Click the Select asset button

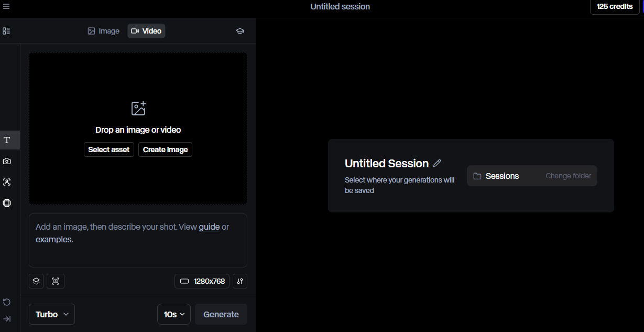point(109,149)
